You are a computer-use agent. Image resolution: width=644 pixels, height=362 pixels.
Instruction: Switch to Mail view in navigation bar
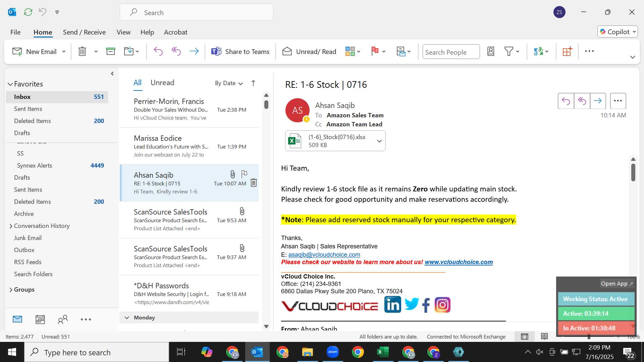(x=17, y=319)
